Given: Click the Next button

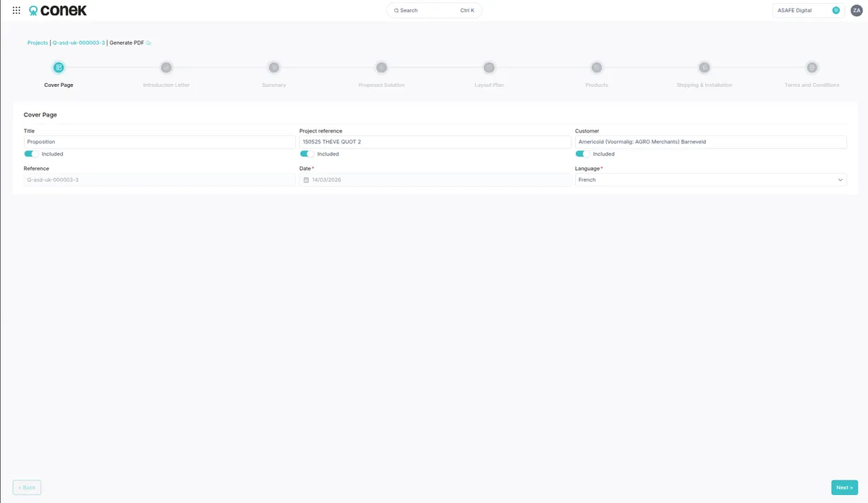Looking at the screenshot, I should [844, 488].
